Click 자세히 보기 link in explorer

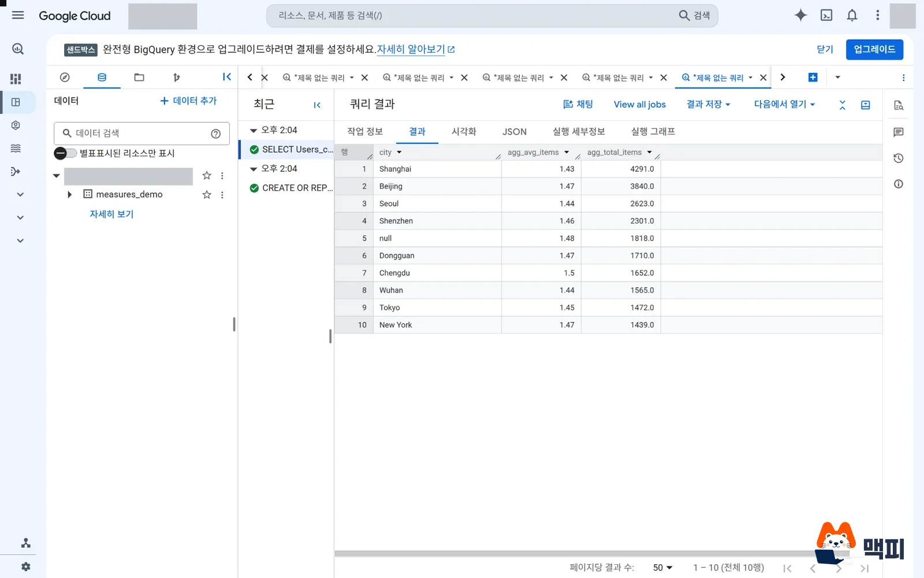(111, 214)
